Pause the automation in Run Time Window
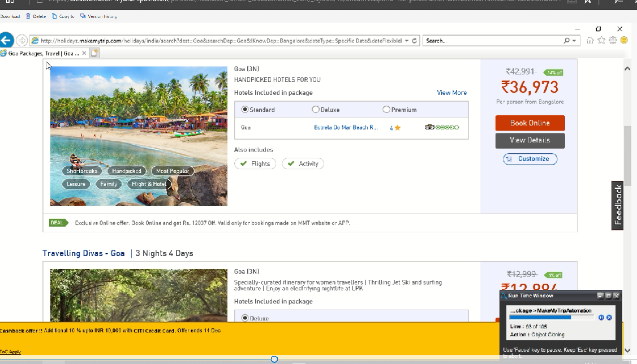637x364 pixels. point(601,318)
